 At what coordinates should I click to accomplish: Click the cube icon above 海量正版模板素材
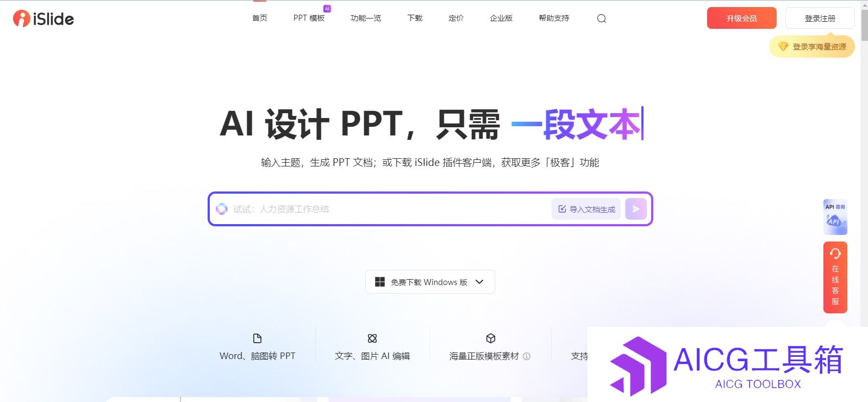[491, 338]
